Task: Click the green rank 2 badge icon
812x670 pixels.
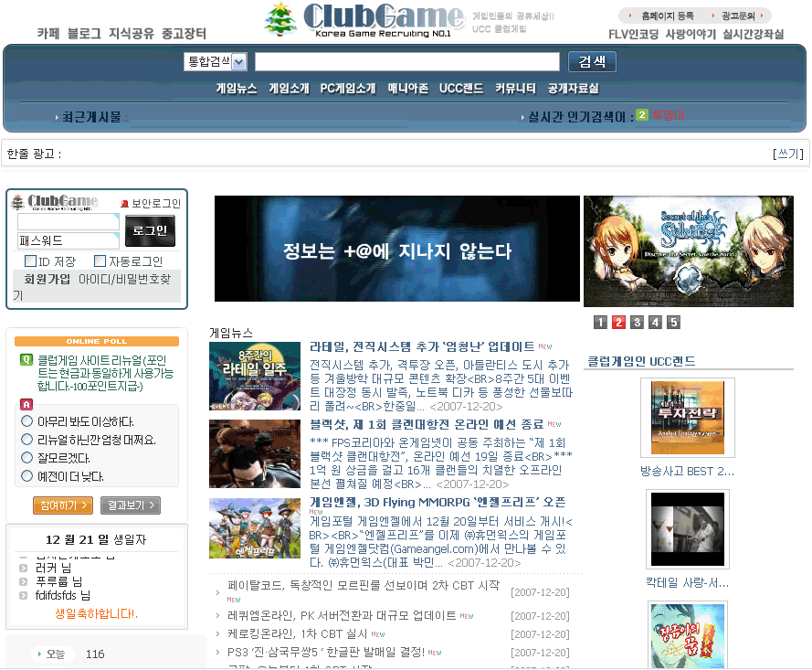Action: [641, 115]
